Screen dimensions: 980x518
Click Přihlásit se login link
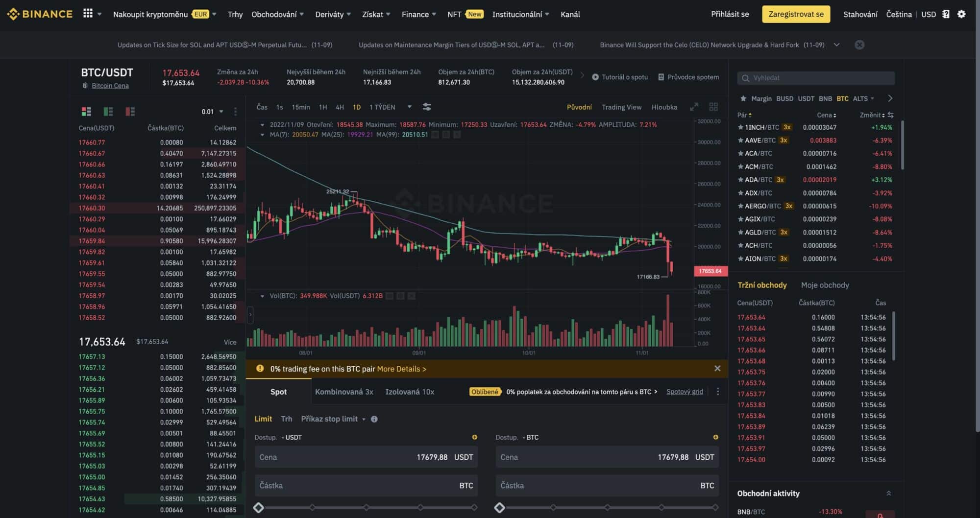[730, 14]
